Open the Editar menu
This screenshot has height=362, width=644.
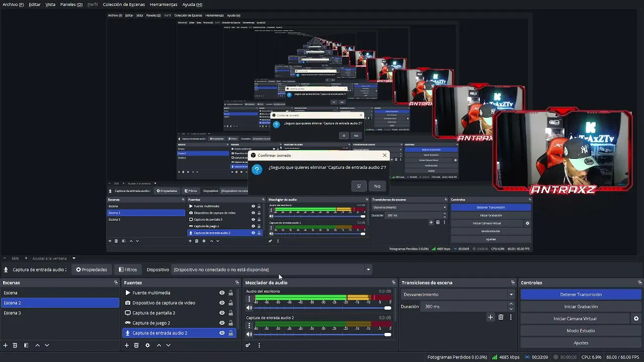tap(35, 5)
